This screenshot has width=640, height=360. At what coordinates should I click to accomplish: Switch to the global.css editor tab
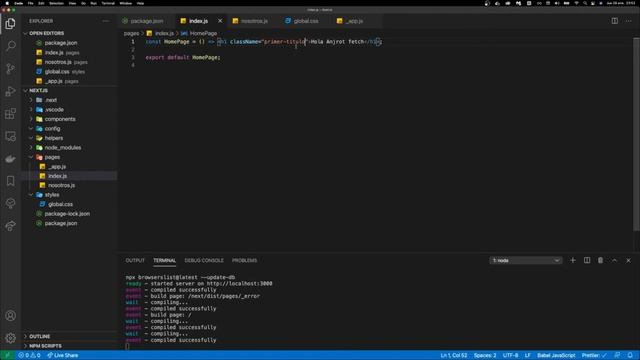coord(306,21)
